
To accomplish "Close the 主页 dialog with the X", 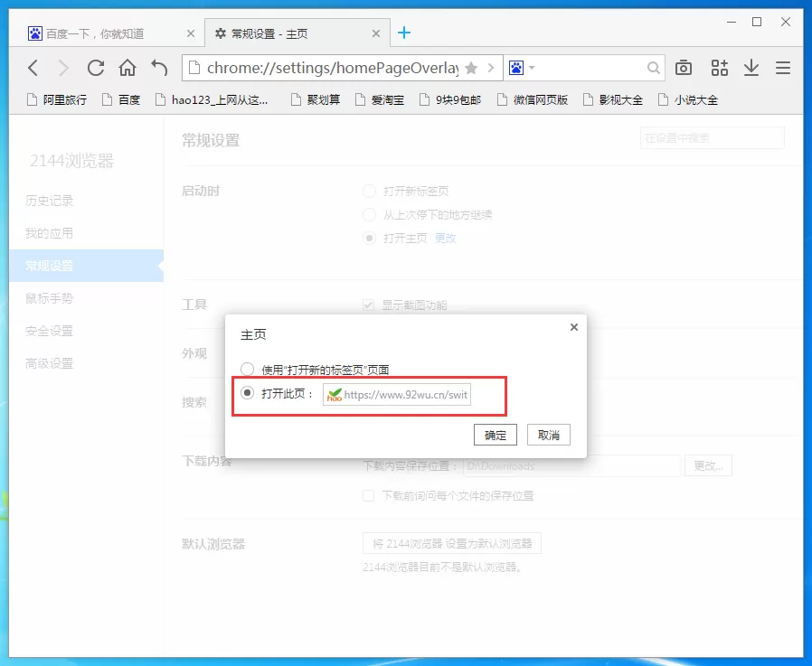I will pyautogui.click(x=574, y=327).
